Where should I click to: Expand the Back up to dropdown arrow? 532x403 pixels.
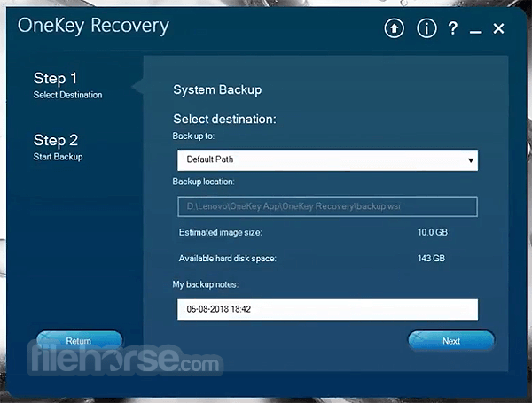click(471, 160)
